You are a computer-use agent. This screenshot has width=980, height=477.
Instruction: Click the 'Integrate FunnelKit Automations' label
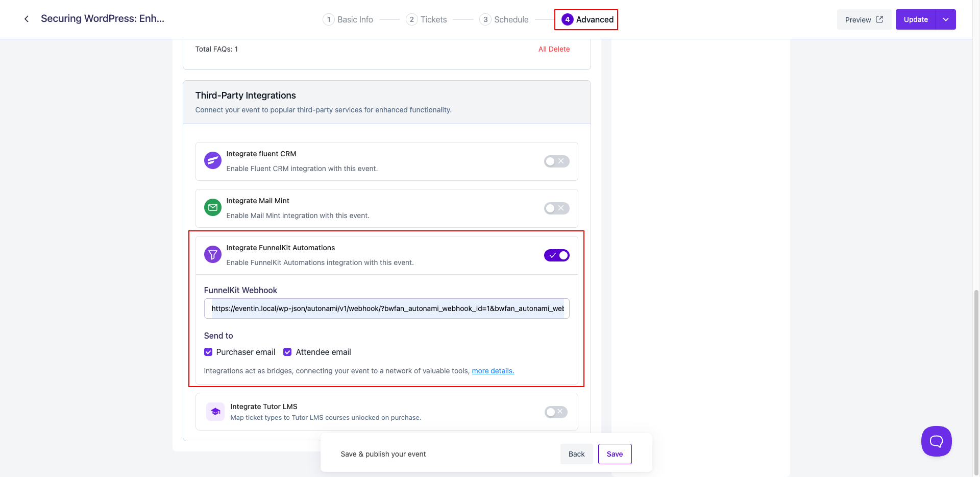tap(281, 248)
